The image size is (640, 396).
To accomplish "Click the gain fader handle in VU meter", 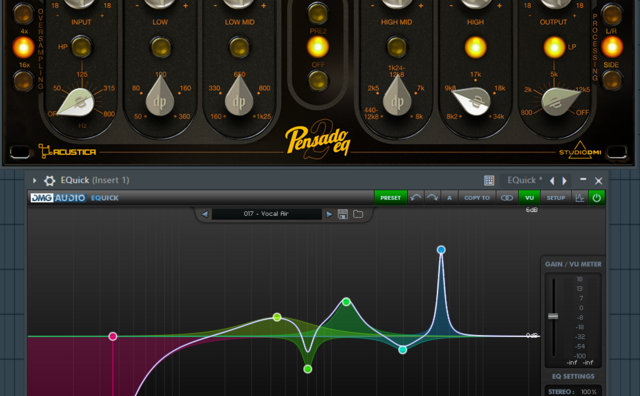I will click(x=553, y=316).
